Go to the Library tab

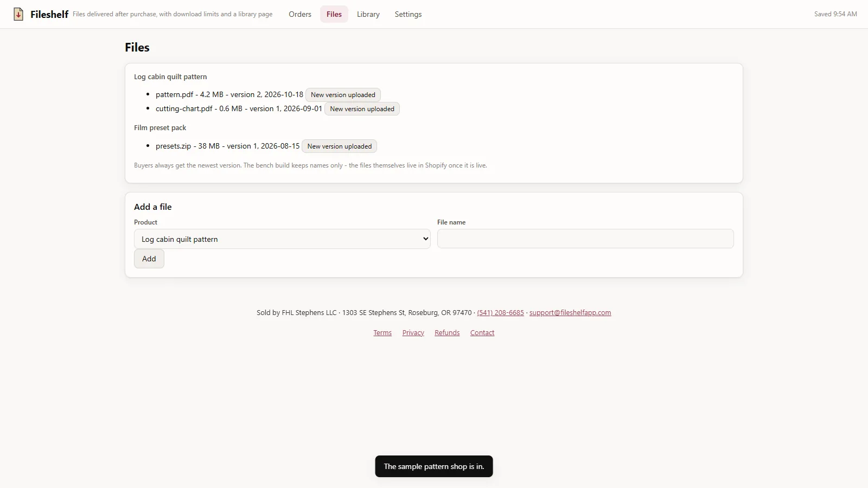(368, 14)
